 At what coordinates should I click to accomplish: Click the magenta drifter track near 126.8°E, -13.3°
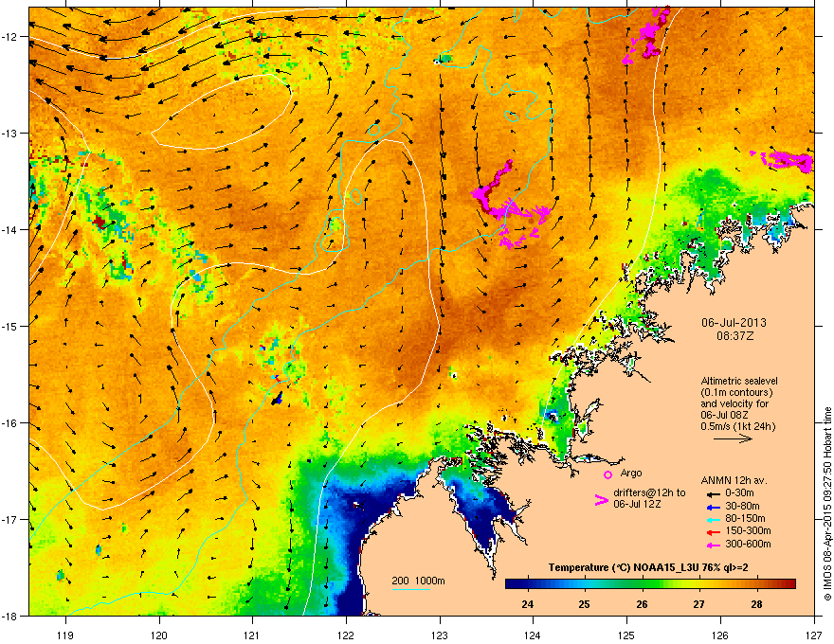(784, 160)
